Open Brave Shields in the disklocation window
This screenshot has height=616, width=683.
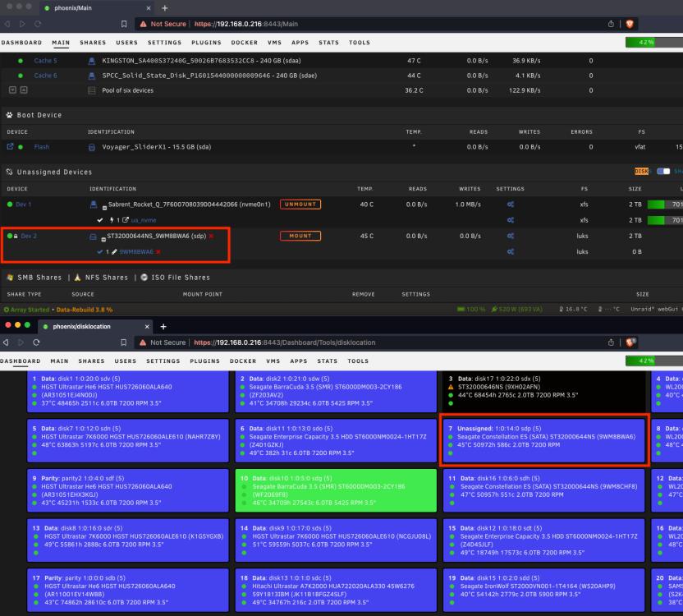click(x=630, y=342)
